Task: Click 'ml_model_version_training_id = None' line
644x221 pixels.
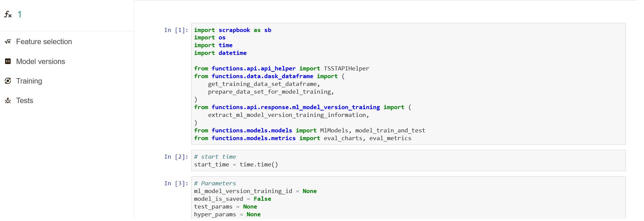Action: click(255, 191)
